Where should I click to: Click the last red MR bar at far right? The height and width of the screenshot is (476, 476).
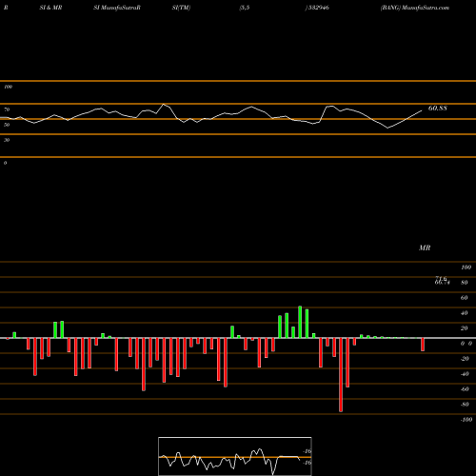coord(423,345)
